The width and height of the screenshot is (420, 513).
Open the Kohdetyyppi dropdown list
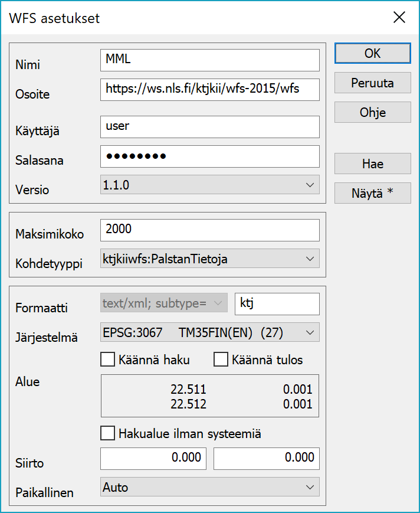pyautogui.click(x=209, y=258)
